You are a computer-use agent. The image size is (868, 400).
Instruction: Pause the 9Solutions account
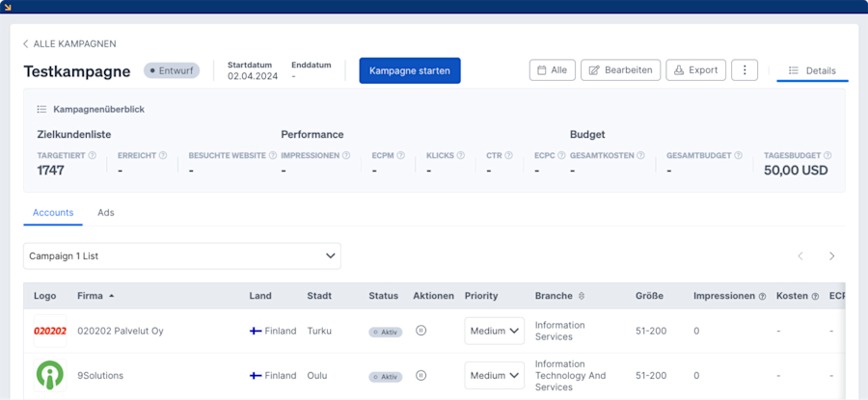click(420, 376)
